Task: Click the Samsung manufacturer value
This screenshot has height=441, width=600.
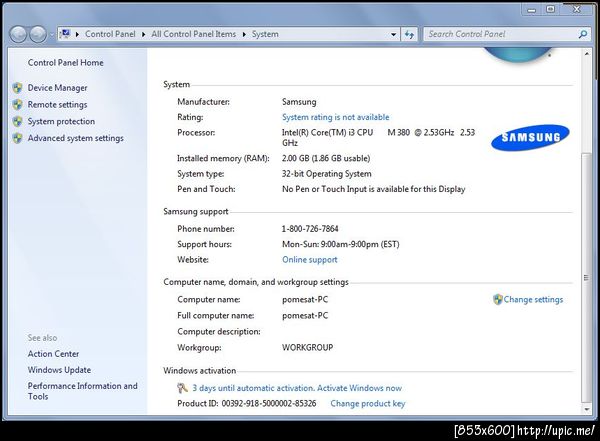Action: point(299,102)
